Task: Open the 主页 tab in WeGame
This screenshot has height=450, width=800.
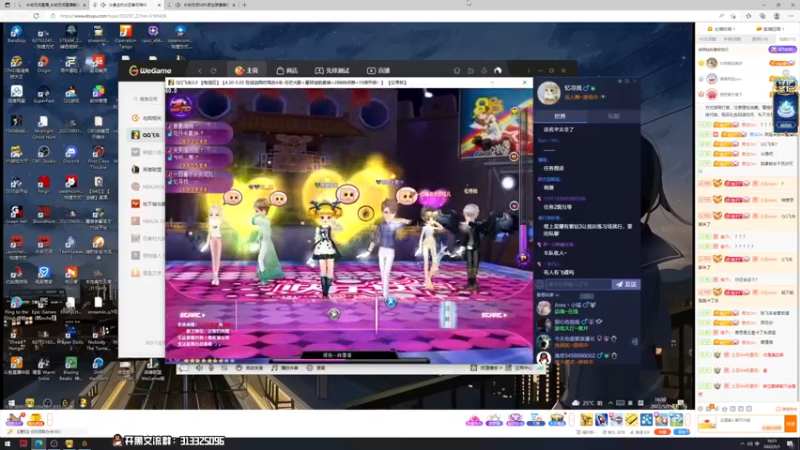Action: 247,70
